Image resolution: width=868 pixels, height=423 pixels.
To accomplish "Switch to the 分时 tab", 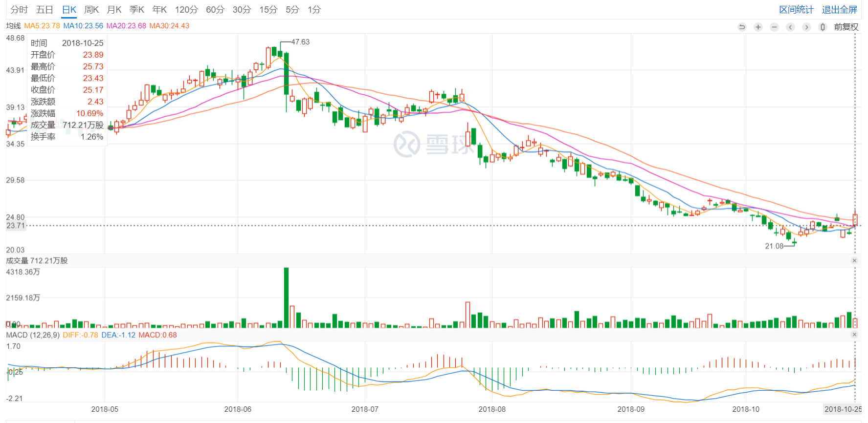I will (x=19, y=10).
